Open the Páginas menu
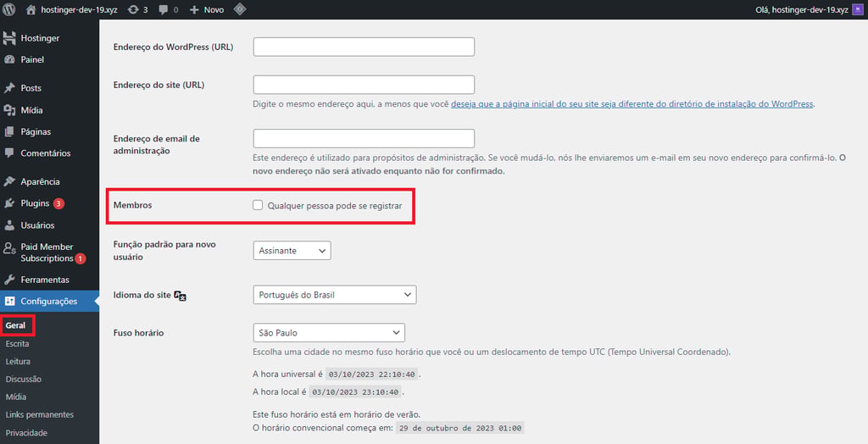The width and height of the screenshot is (868, 444). pyautogui.click(x=36, y=132)
